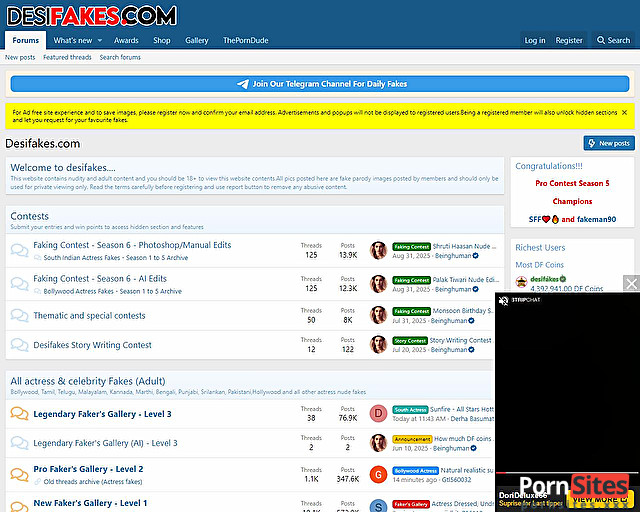Viewport: 640px width, 512px height.
Task: Click the orange icon for Legendary Faker's Gallery Level 3
Action: pos(19,414)
